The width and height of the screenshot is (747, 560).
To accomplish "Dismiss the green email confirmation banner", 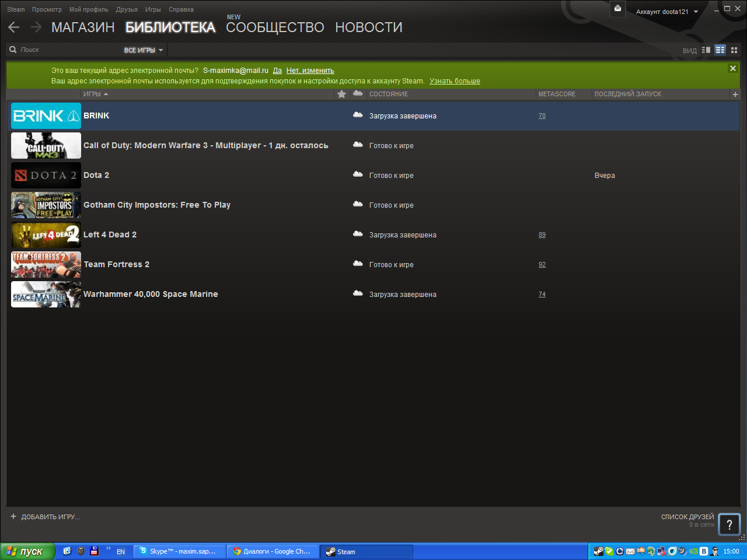I will pyautogui.click(x=732, y=68).
